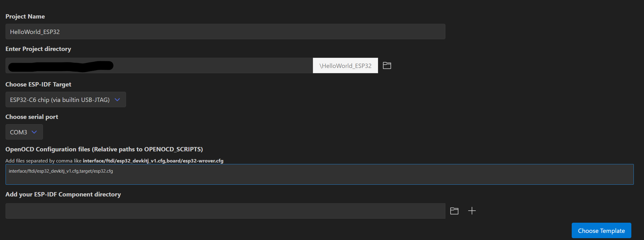Viewport: 644px width, 240px height.
Task: Click the "Add your ESP-IDF Component directory" label
Action: click(63, 195)
